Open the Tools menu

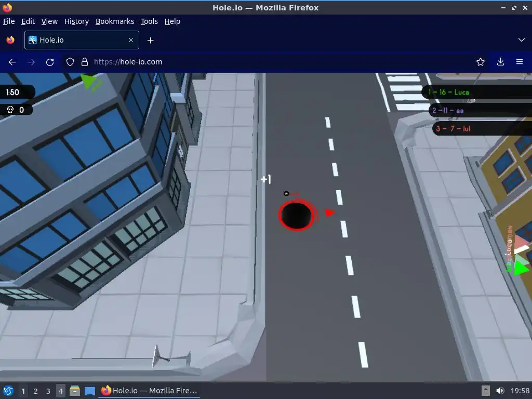pyautogui.click(x=149, y=21)
